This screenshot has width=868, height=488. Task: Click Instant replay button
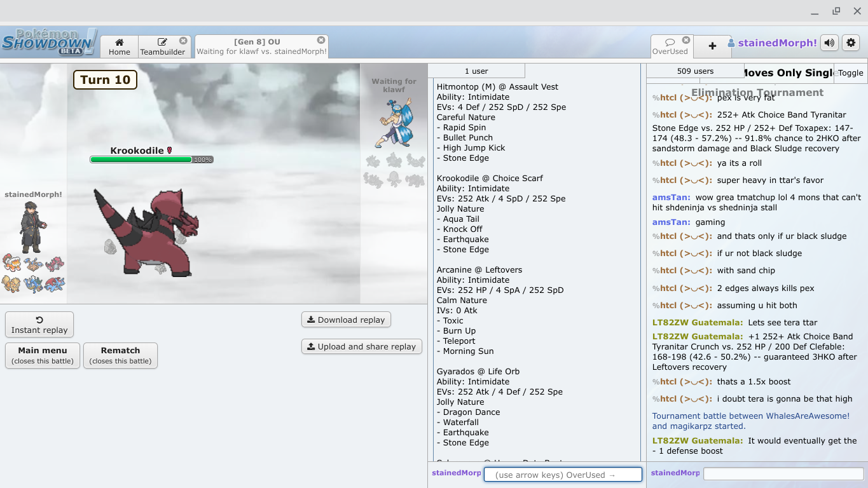click(39, 325)
